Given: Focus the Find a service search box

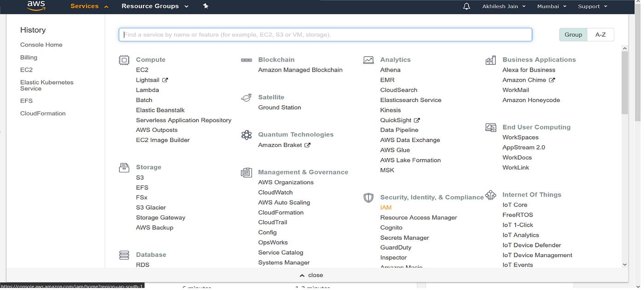Looking at the screenshot, I should pos(325,34).
